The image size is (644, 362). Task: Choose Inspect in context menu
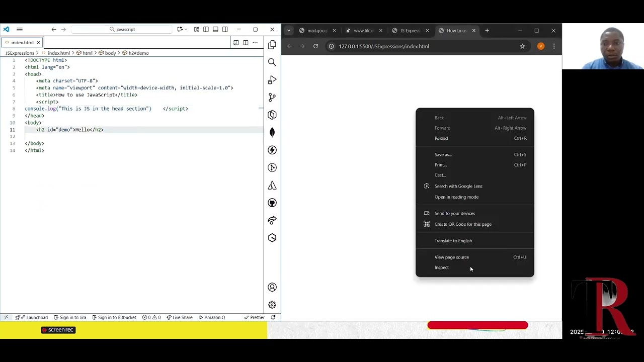(x=475, y=267)
